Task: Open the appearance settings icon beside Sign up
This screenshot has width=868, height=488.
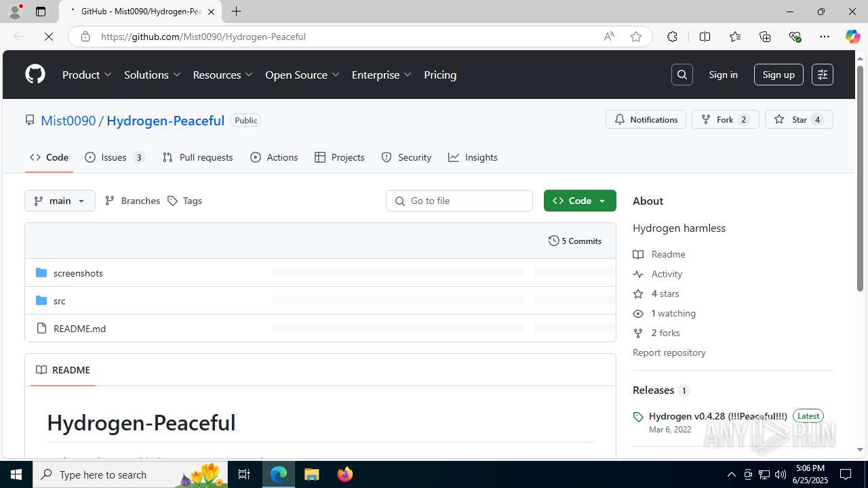Action: (823, 75)
